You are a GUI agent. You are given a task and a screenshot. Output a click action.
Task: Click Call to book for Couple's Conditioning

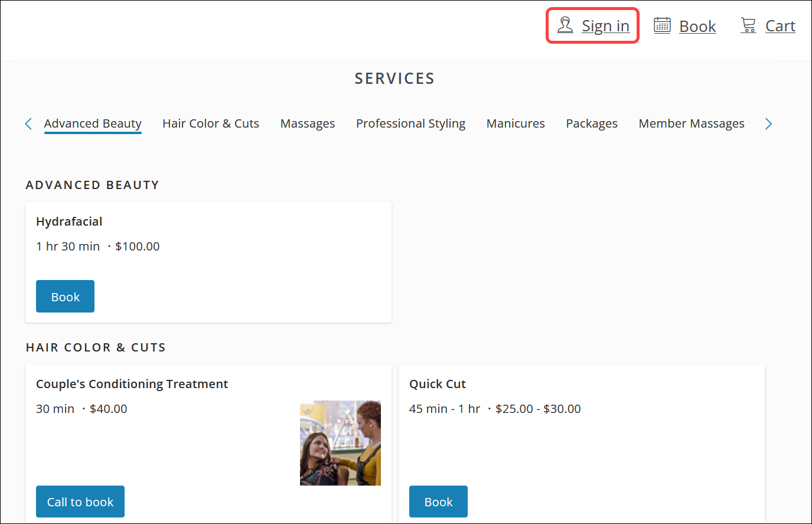tap(80, 502)
